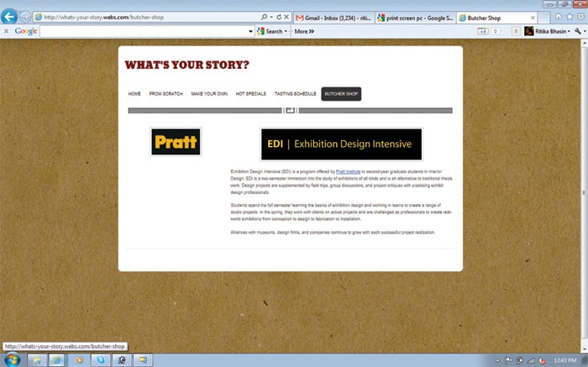
Task: Click the search magnifier in address bar
Action: coord(264,17)
